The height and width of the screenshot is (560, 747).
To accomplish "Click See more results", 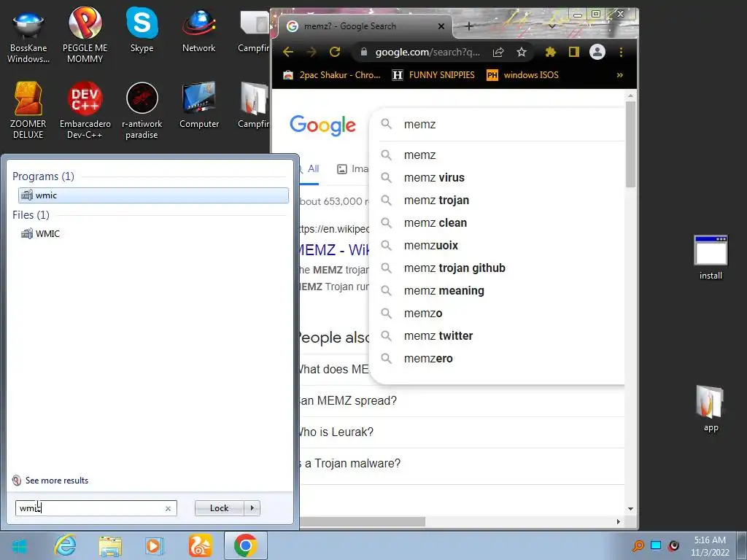I will click(x=50, y=481).
